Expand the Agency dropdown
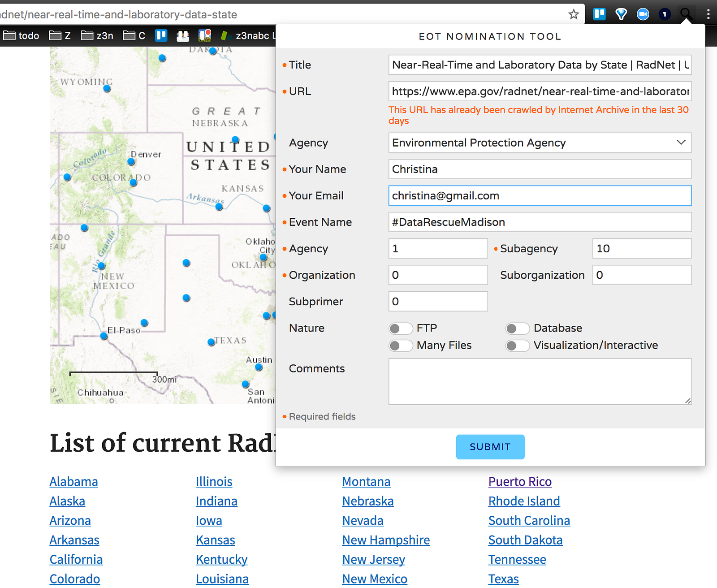Viewport: 717px width, 588px height. 540,143
